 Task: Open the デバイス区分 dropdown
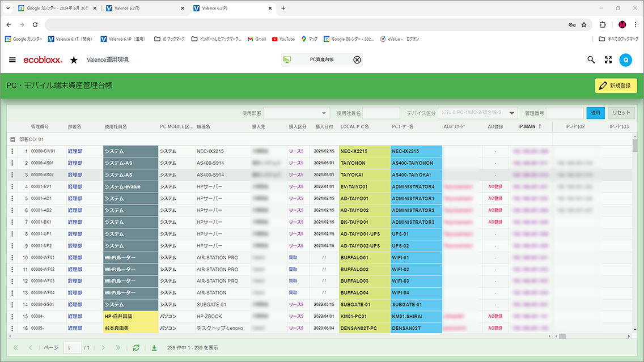pos(477,113)
